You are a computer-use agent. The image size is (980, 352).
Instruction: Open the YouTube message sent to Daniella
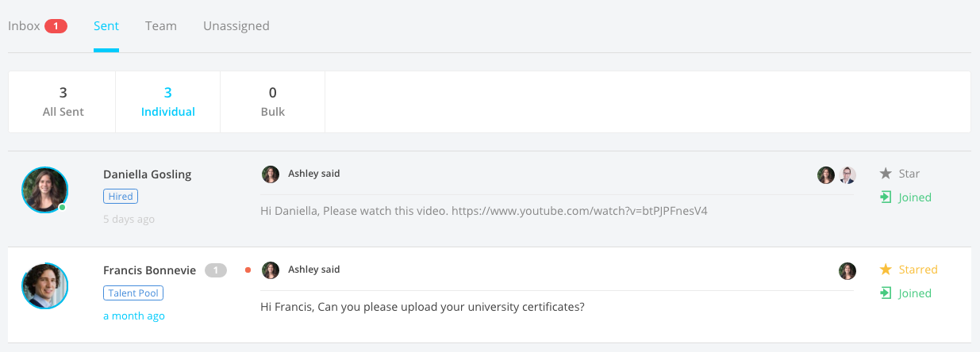click(x=483, y=212)
